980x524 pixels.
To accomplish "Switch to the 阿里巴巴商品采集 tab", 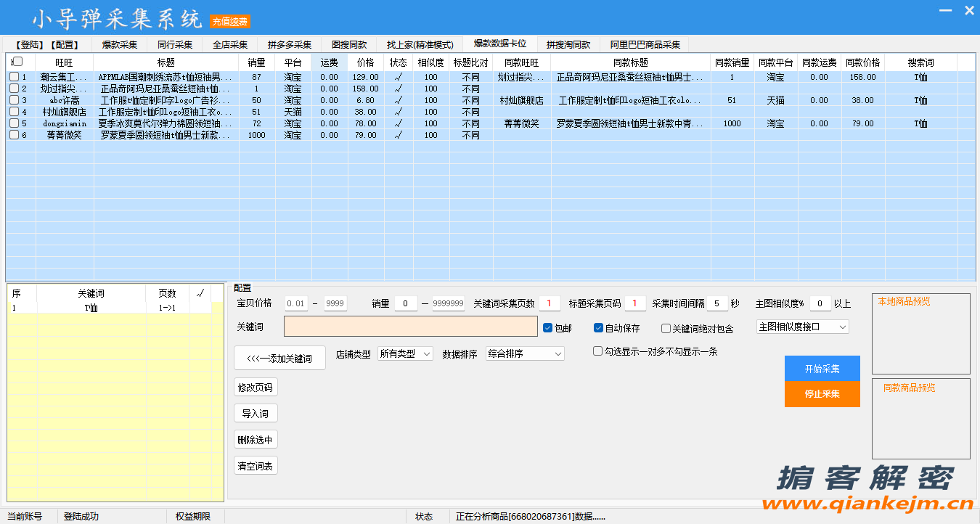I will tap(645, 44).
